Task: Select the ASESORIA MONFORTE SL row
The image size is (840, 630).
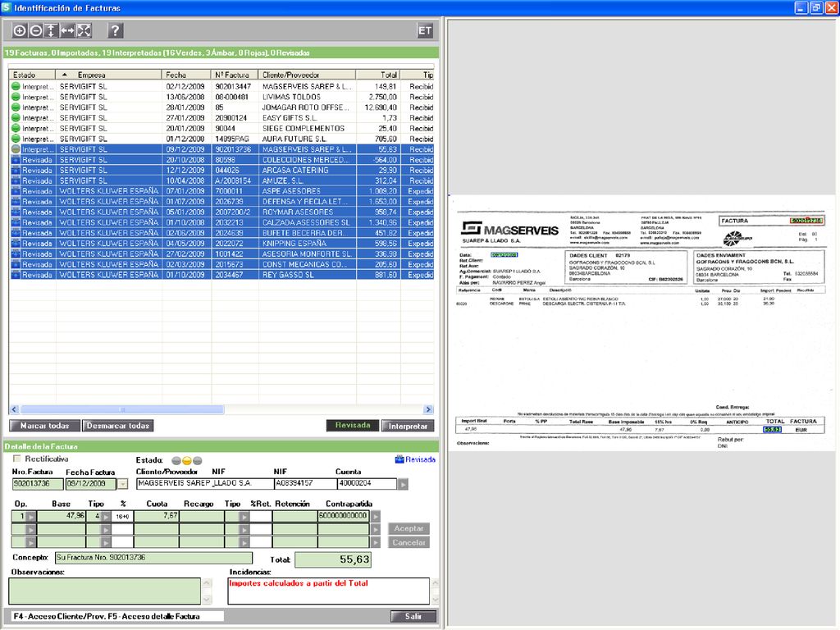Action: [x=221, y=254]
